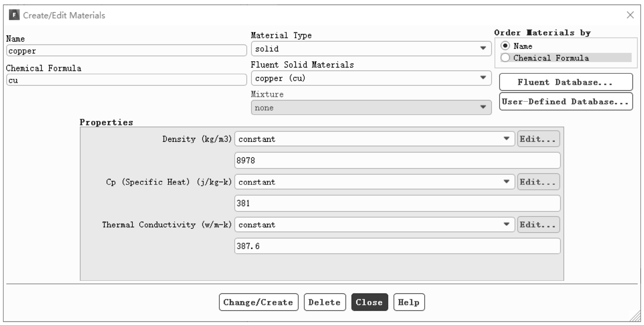Select the Name radio button for ordering

(x=505, y=46)
